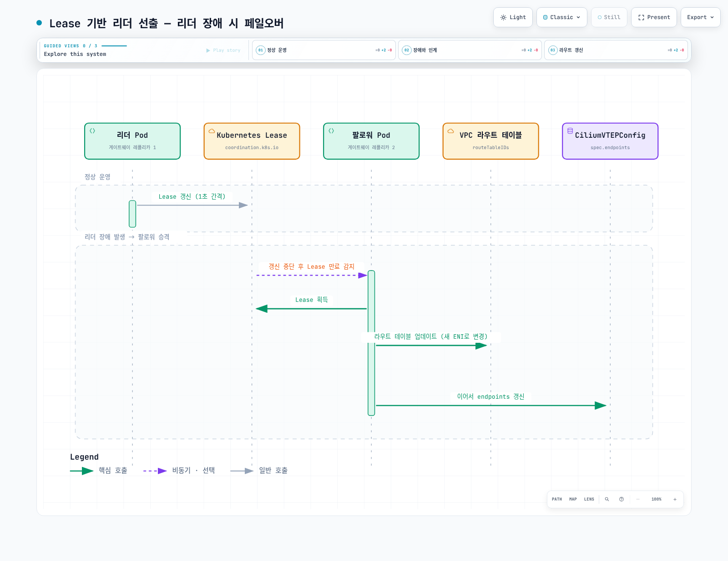
Task: Reset zoom via 100% label
Action: point(657,499)
